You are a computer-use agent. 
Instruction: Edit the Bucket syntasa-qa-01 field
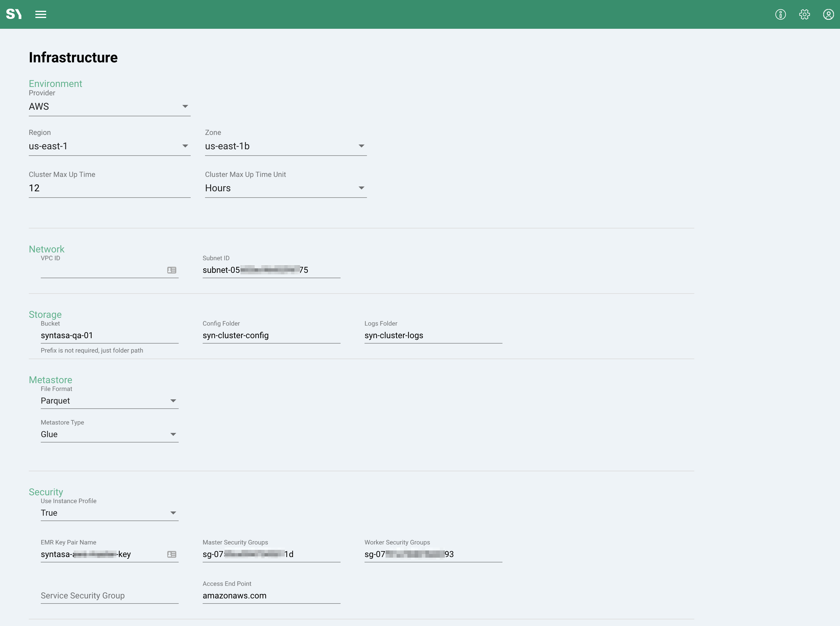click(109, 336)
